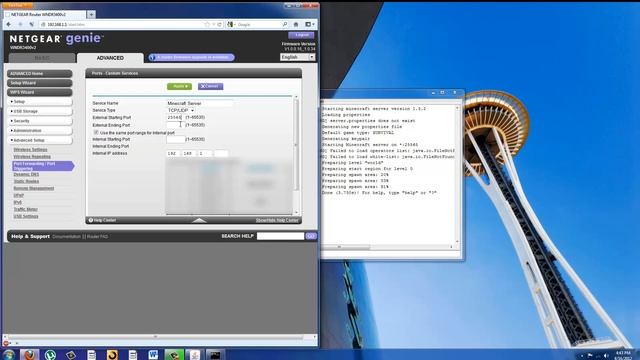Click the Logout button

click(x=301, y=35)
